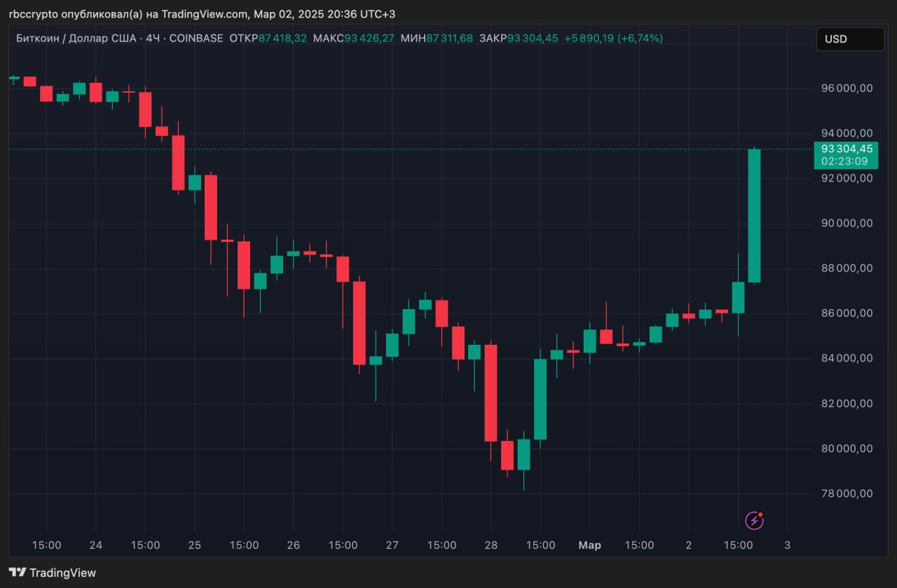Click the 94 000,00 price axis label
Viewport: 897px width, 588px height.
coord(847,133)
